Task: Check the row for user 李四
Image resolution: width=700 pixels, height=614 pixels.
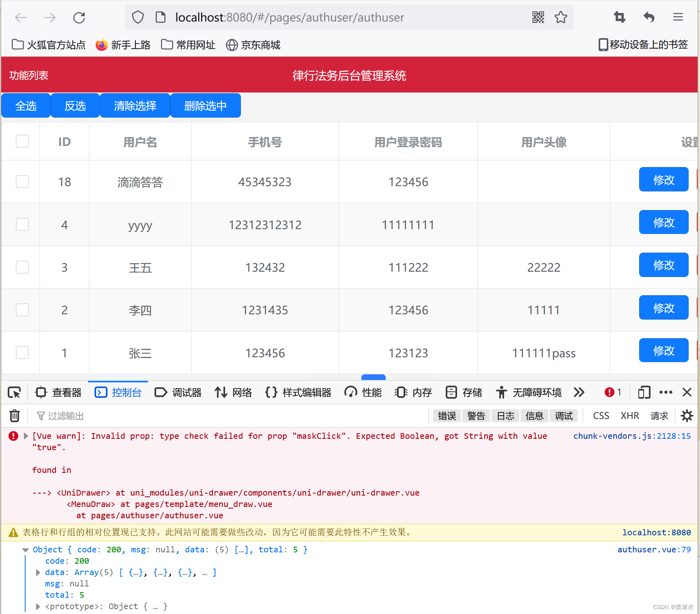Action: 22,310
